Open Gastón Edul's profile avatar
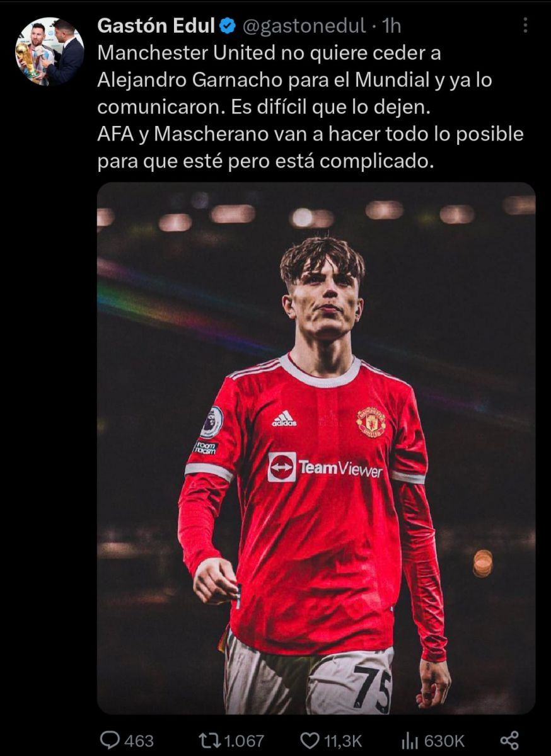Image resolution: width=551 pixels, height=756 pixels. (49, 52)
